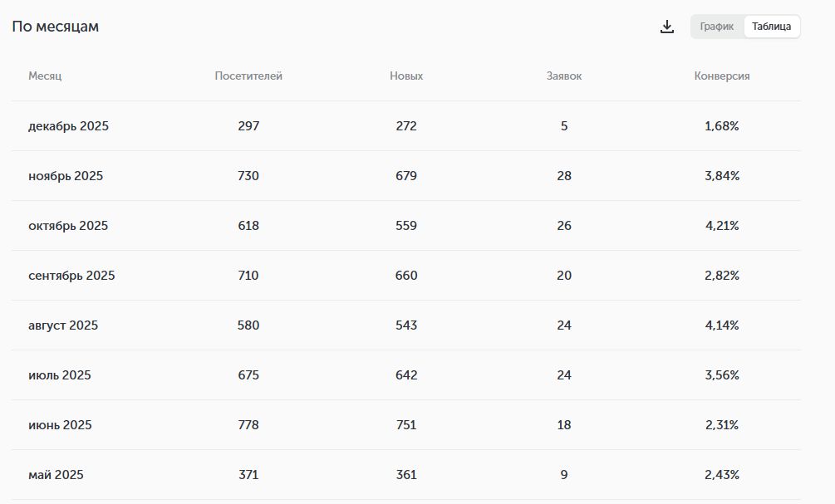
Task: Click the август 2025 month label
Action: coord(63,325)
